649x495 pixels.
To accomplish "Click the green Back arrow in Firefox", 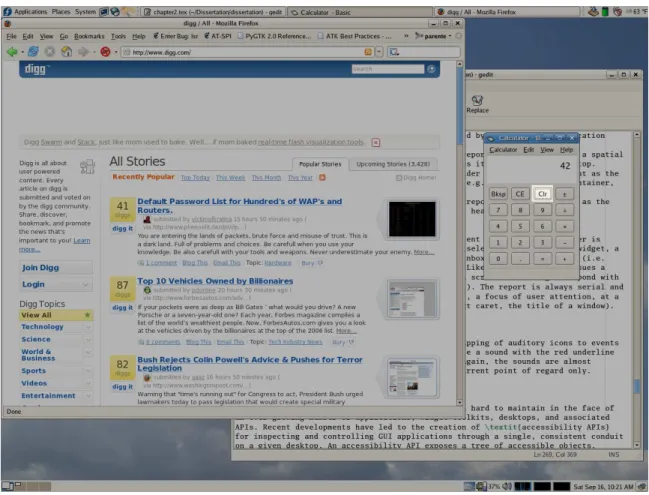I will (x=12, y=52).
